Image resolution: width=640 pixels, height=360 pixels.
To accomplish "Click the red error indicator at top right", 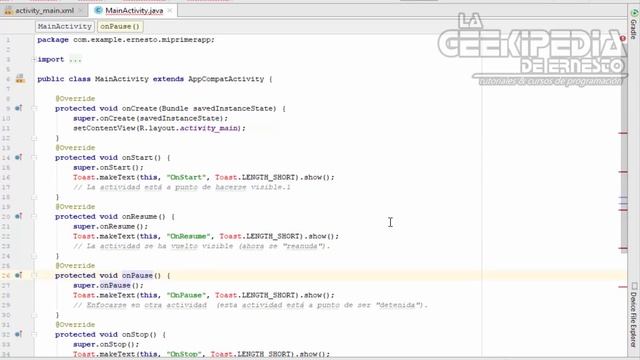I will tap(623, 38).
